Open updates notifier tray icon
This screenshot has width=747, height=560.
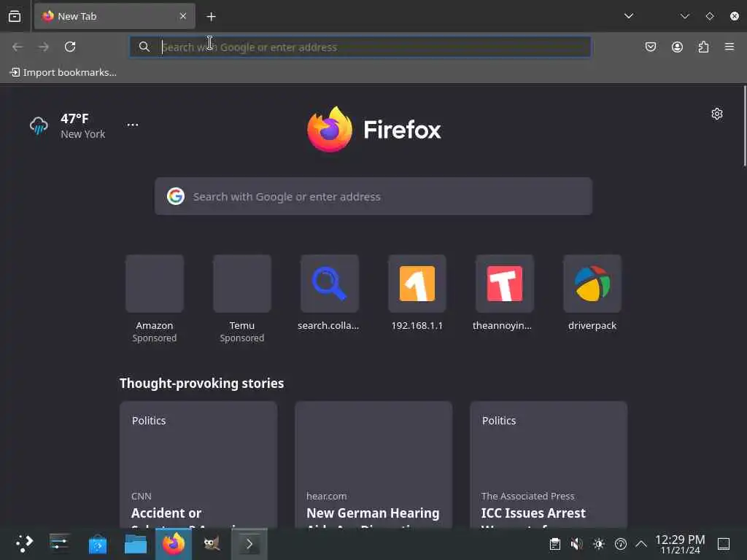pos(620,544)
